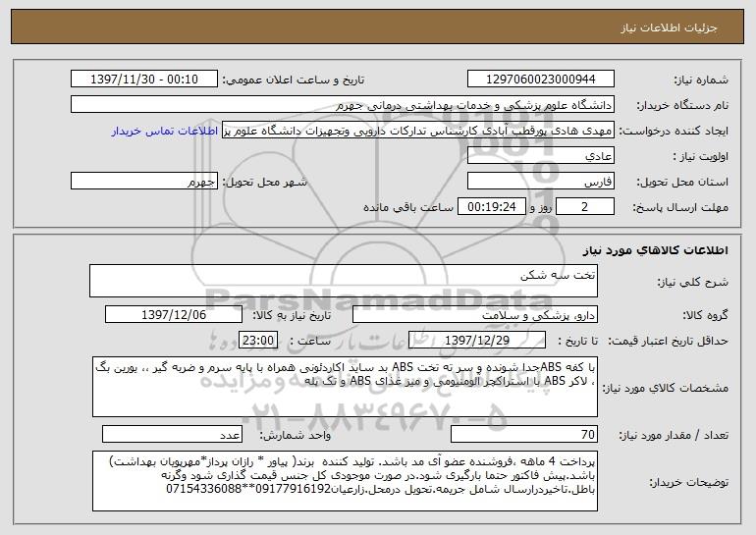Click the section heading اطلاعات کالاهای مورد نیاز
756x535 pixels.
click(x=655, y=250)
